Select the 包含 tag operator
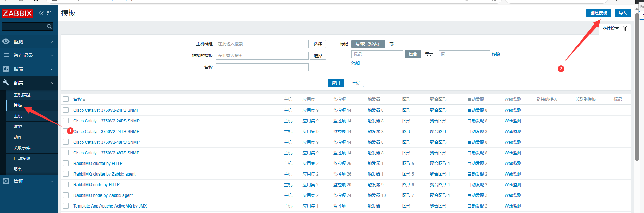 413,54
